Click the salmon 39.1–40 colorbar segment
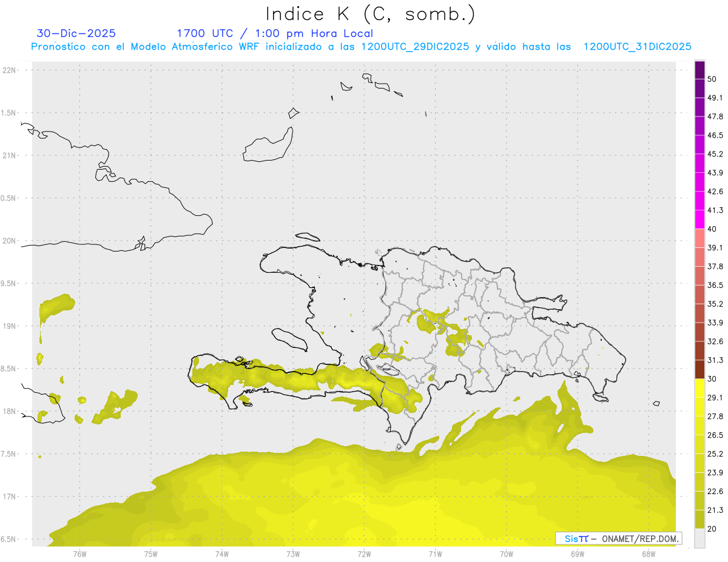The width and height of the screenshot is (728, 562). point(699,238)
